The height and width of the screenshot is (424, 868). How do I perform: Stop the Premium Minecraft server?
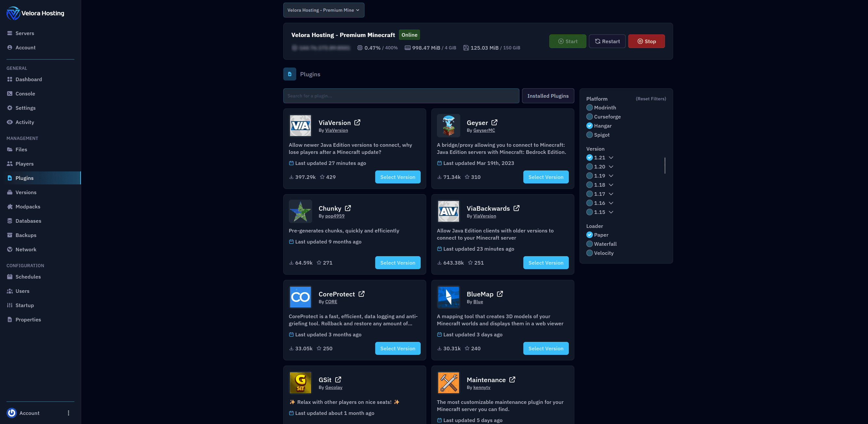646,41
